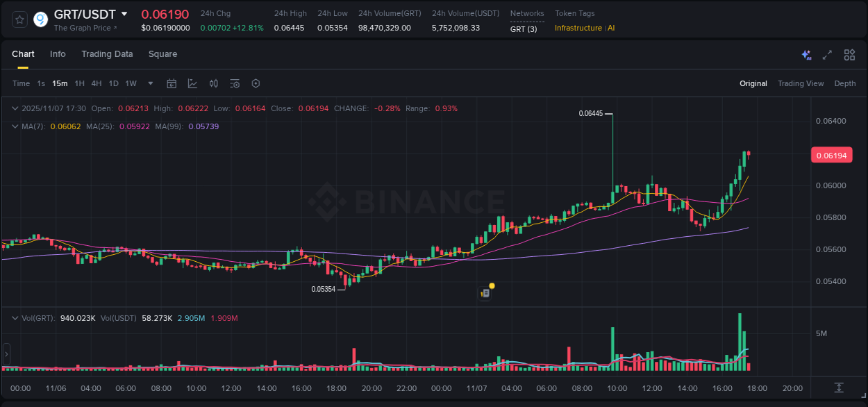Open the GRT/USDT pair dropdown
Image resolution: width=868 pixels, height=407 pixels.
(x=124, y=13)
